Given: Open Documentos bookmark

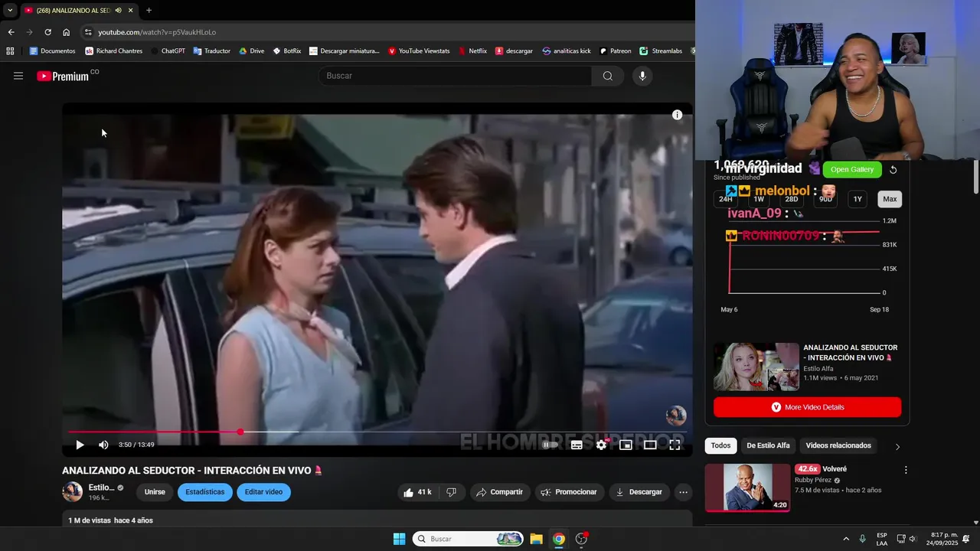Looking at the screenshot, I should [52, 51].
